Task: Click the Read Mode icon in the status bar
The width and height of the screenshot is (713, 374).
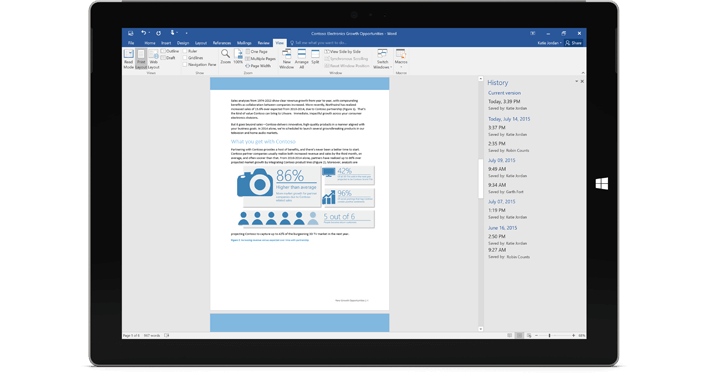Action: (509, 335)
